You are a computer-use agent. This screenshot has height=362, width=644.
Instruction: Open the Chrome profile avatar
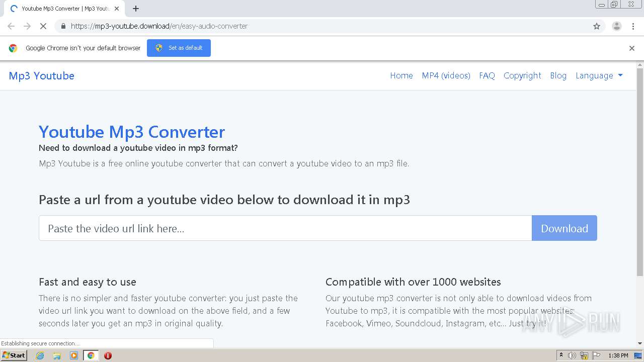click(x=616, y=26)
